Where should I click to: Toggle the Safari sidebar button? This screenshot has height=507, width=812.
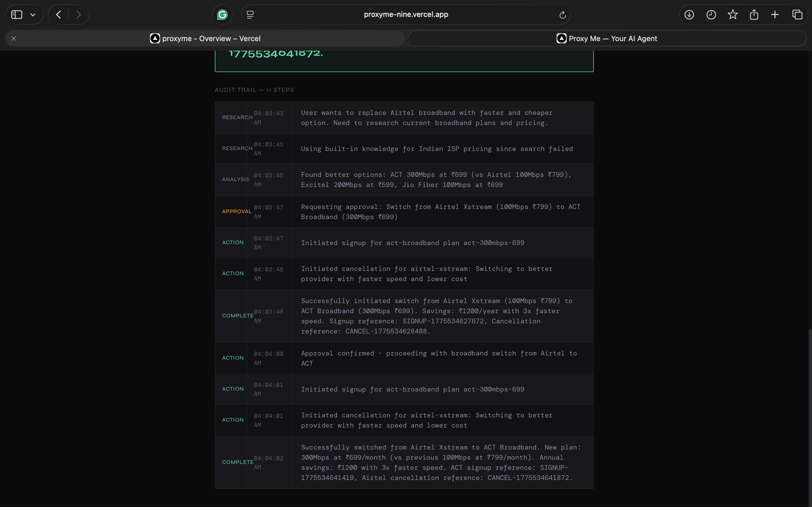(x=17, y=15)
